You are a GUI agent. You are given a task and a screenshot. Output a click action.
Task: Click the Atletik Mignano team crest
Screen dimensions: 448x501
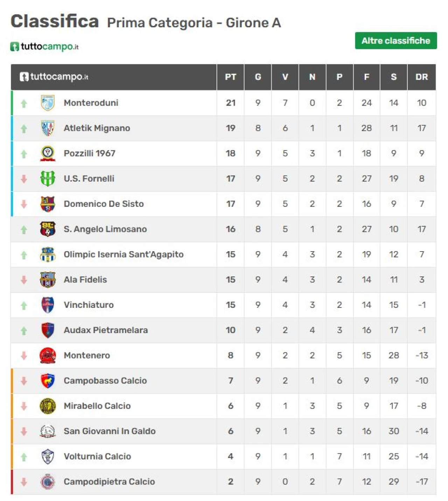click(x=48, y=128)
